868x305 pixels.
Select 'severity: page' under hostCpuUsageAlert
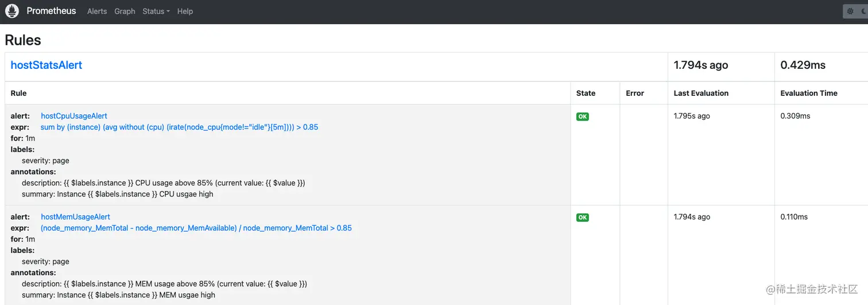[x=45, y=161]
